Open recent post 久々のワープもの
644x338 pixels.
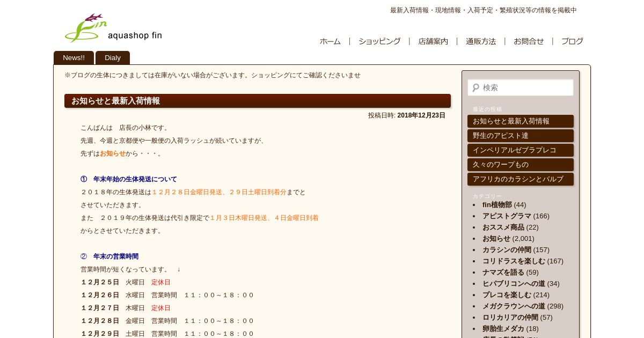[x=521, y=165]
